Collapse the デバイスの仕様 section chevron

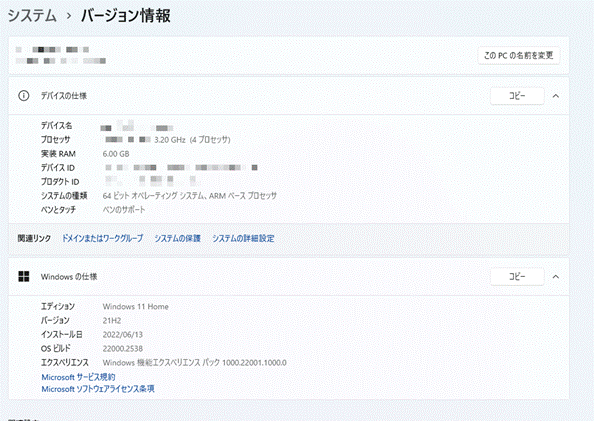(x=556, y=96)
